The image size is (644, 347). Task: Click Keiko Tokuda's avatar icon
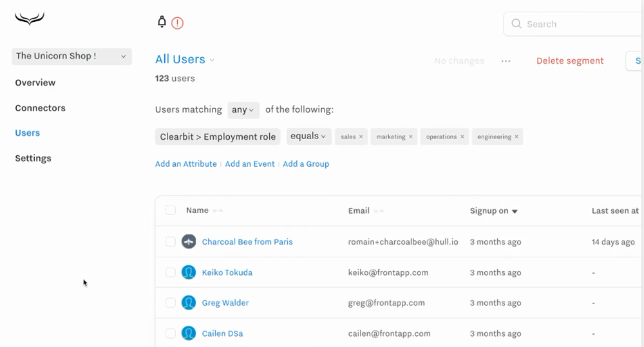(189, 272)
